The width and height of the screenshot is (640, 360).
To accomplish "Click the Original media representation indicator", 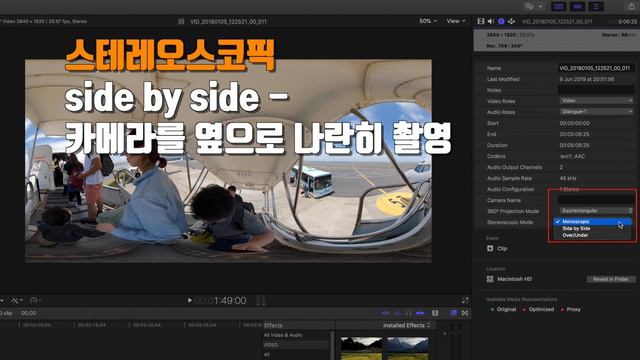I will (503, 309).
